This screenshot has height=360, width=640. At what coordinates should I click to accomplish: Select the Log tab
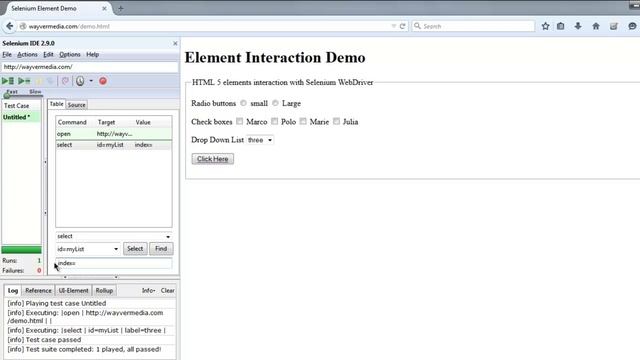click(13, 291)
